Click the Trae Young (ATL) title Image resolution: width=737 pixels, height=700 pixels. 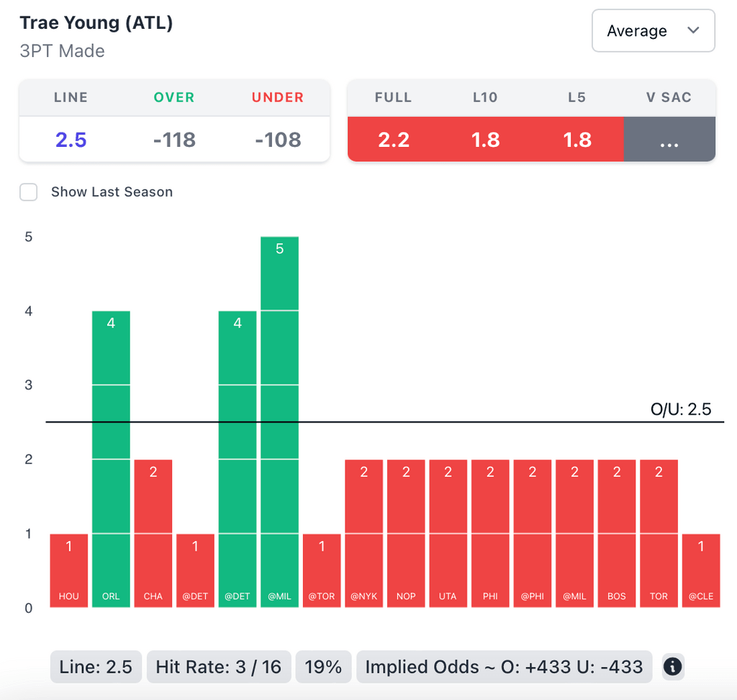tap(96, 22)
